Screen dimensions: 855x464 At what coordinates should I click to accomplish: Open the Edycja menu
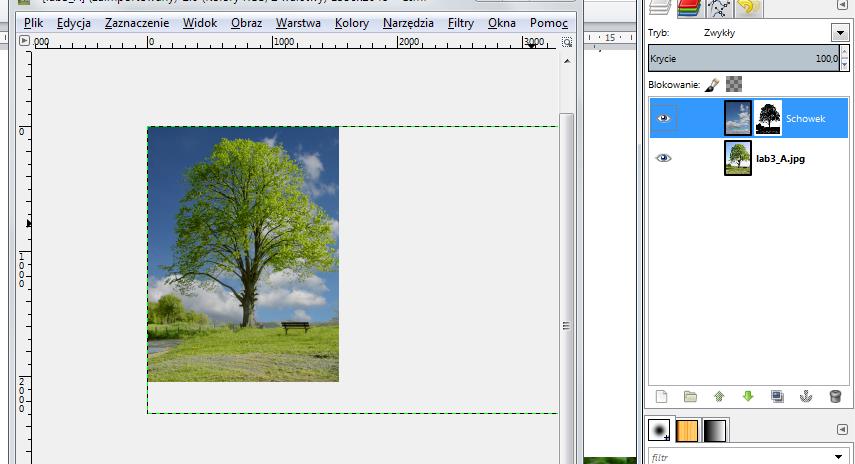tap(74, 23)
